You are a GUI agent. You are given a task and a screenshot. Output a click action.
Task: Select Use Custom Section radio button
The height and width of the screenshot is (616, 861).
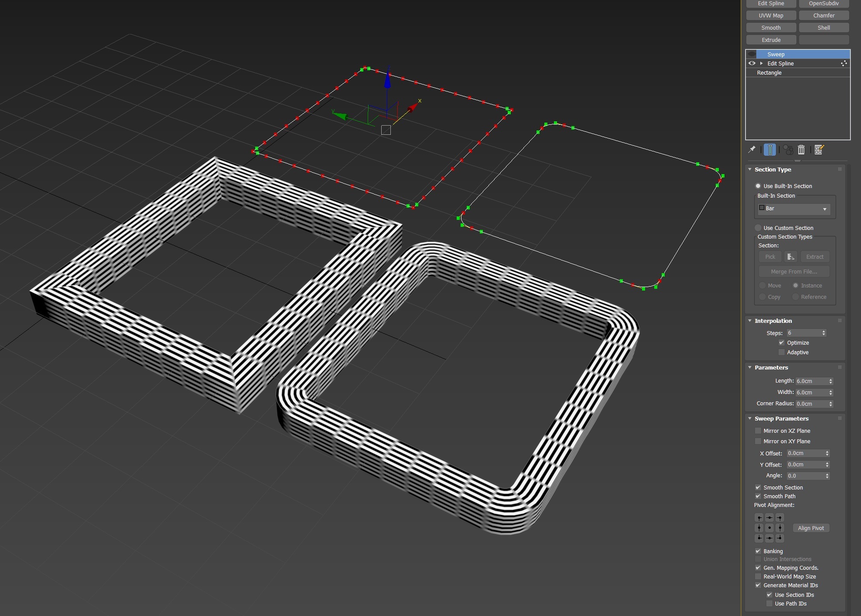click(x=758, y=228)
